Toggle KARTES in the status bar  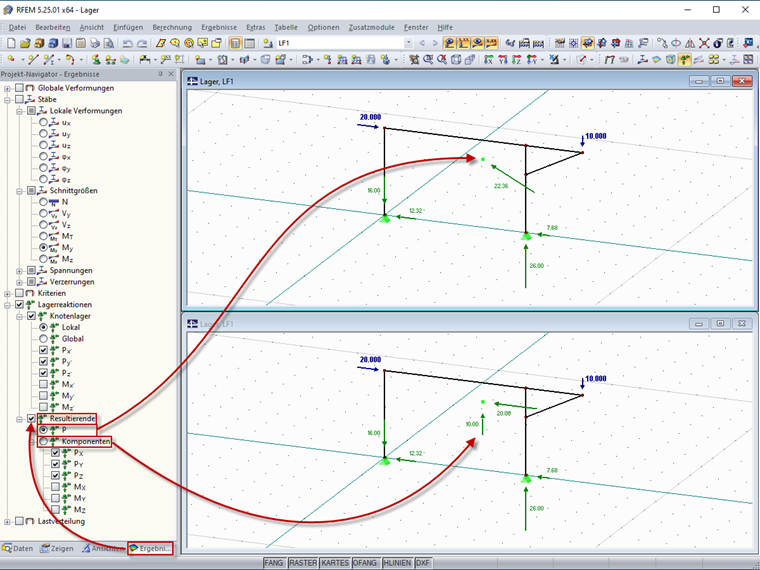[335, 563]
